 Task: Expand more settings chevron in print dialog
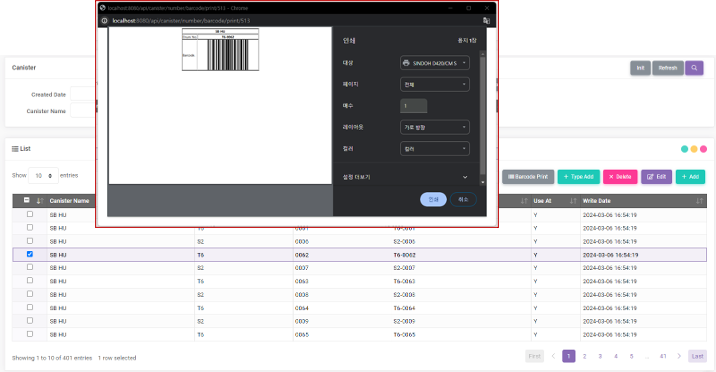[465, 177]
